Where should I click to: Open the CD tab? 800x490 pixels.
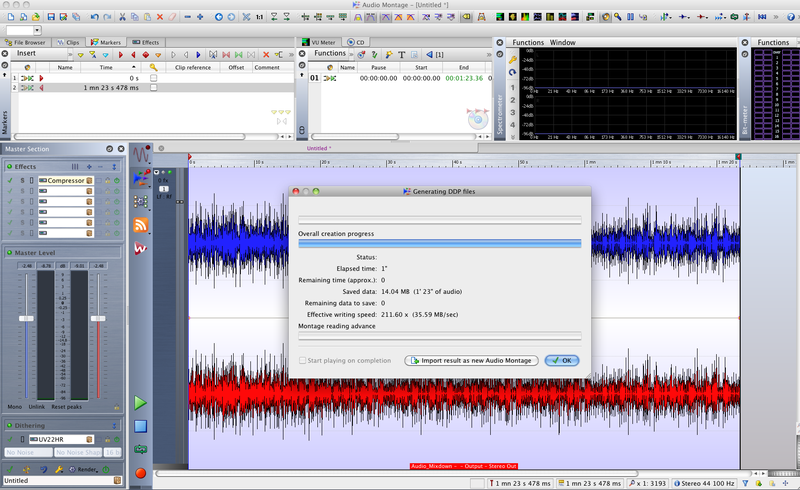pyautogui.click(x=356, y=42)
